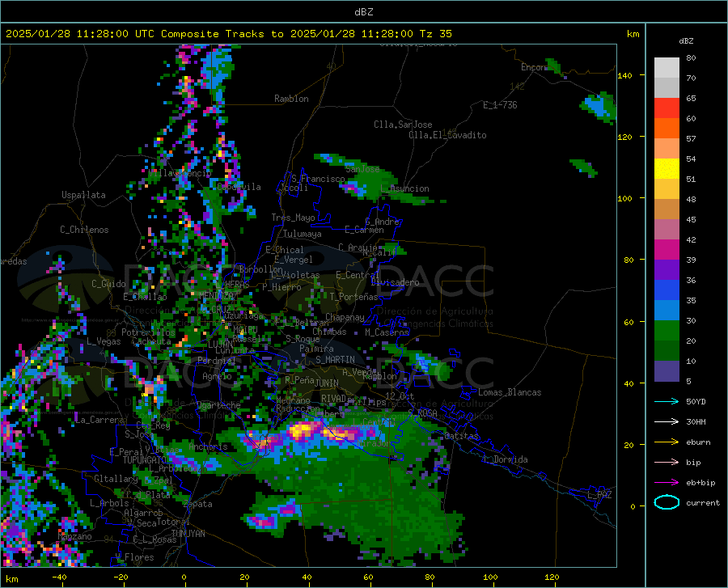This screenshot has height=588, width=728.
Task: Click the cyan current ellipse legend icon
Action: point(667,502)
